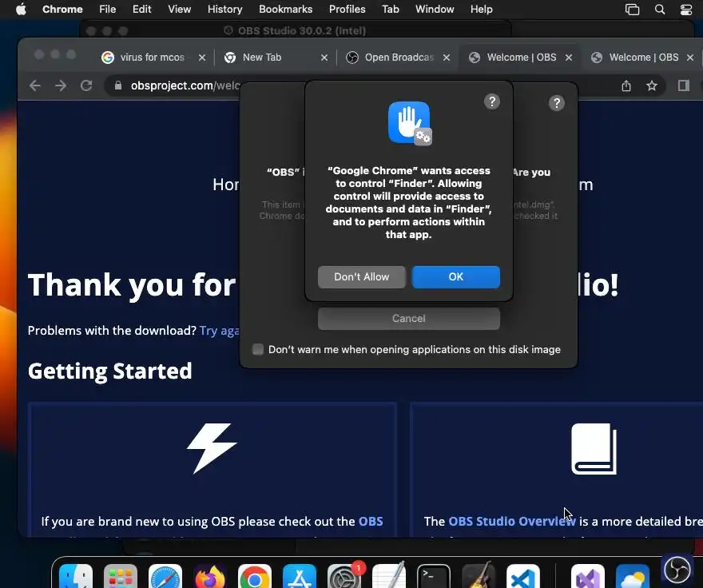Click the OBS link in quick start text

[371, 521]
